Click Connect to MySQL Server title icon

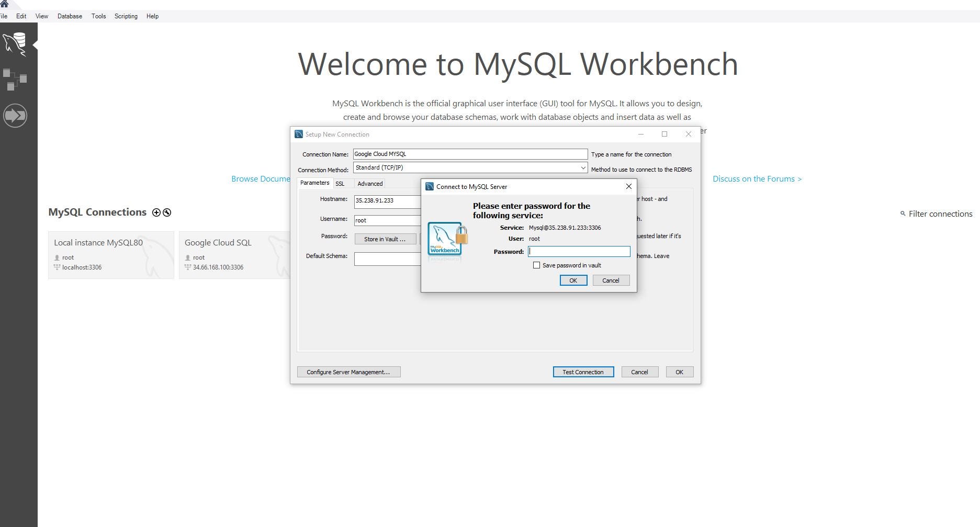pos(430,187)
